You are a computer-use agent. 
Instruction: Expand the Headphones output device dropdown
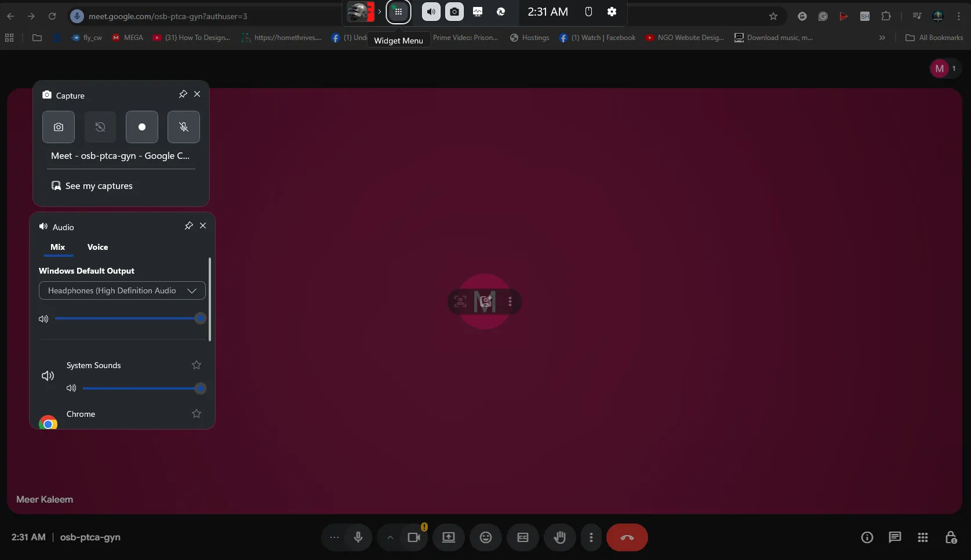pos(122,290)
